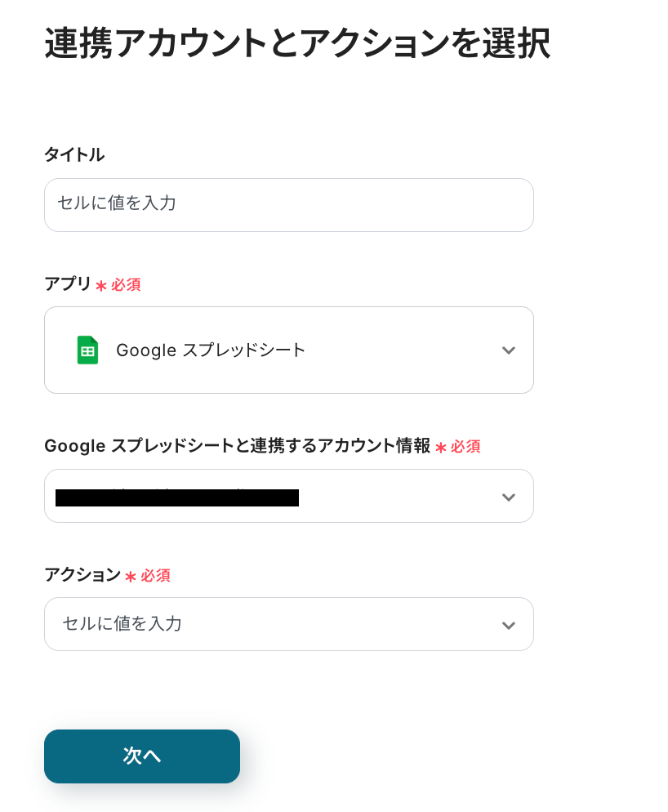Click the アクション field label
Screen dimensions: 668x812
(x=82, y=574)
